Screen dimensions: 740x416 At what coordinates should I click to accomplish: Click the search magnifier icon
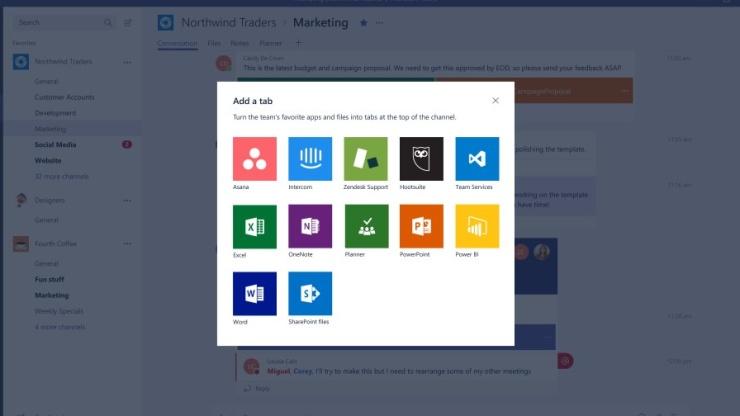[108, 23]
